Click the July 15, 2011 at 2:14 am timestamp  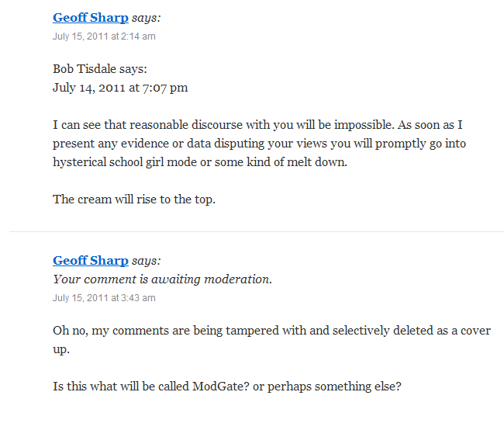coord(104,36)
